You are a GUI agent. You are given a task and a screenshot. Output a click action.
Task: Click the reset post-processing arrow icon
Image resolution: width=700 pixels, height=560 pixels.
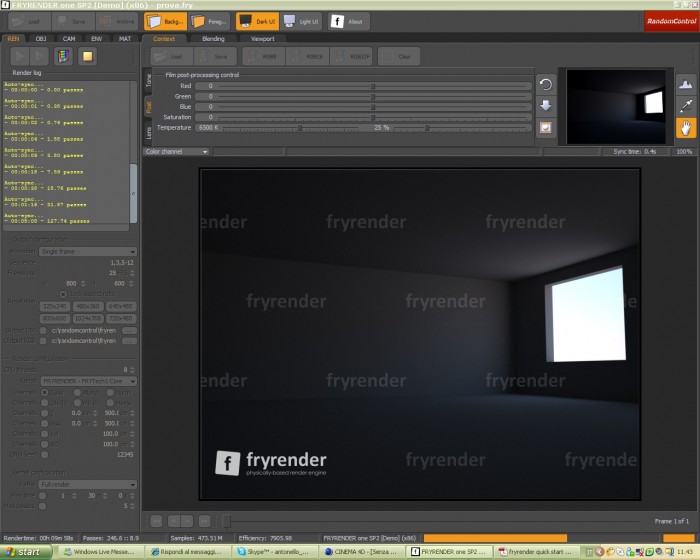[546, 84]
